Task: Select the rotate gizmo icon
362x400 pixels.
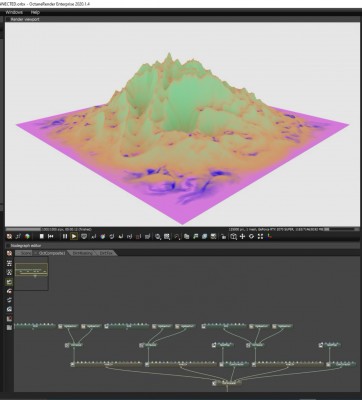Action: (x=251, y=236)
